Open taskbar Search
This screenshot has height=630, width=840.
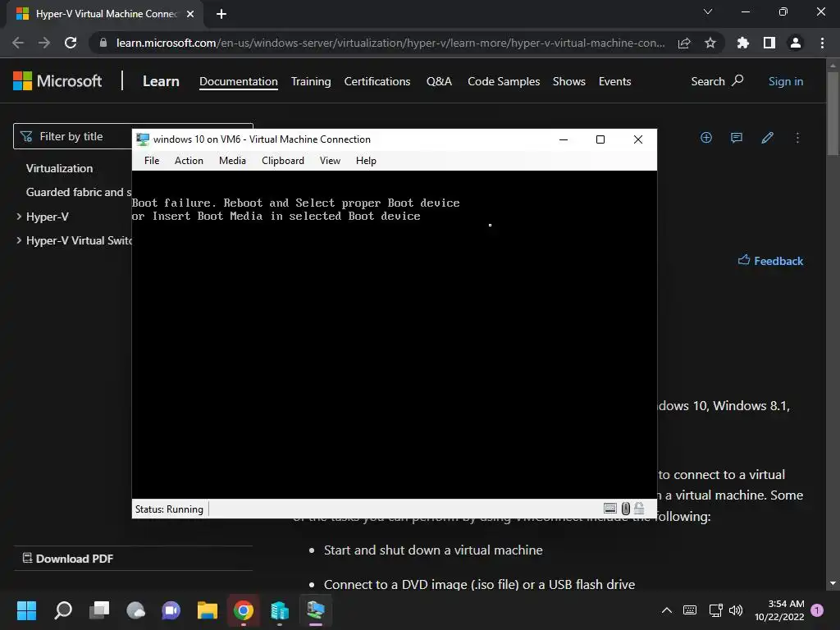(63, 610)
